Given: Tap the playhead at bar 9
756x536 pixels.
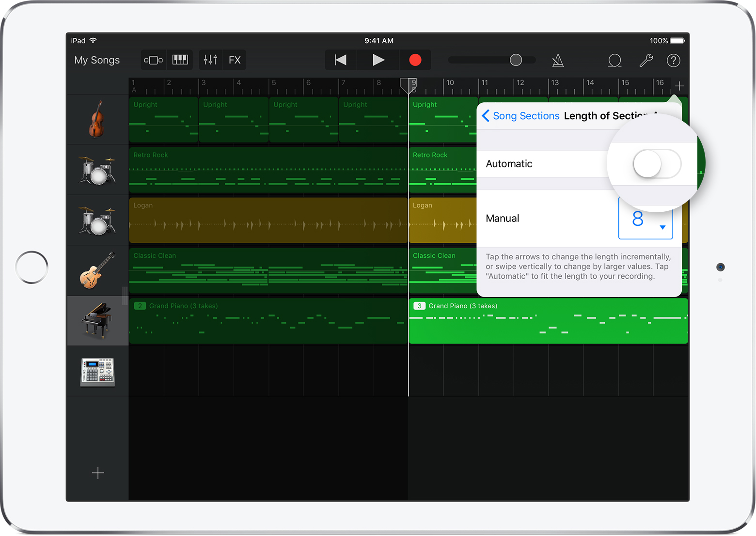Looking at the screenshot, I should click(x=409, y=85).
